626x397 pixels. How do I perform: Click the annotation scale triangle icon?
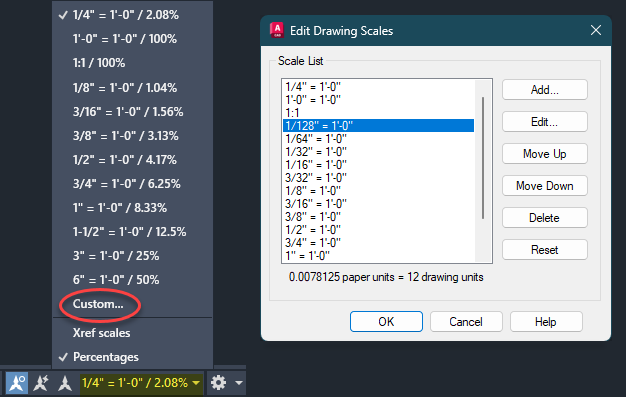click(65, 383)
